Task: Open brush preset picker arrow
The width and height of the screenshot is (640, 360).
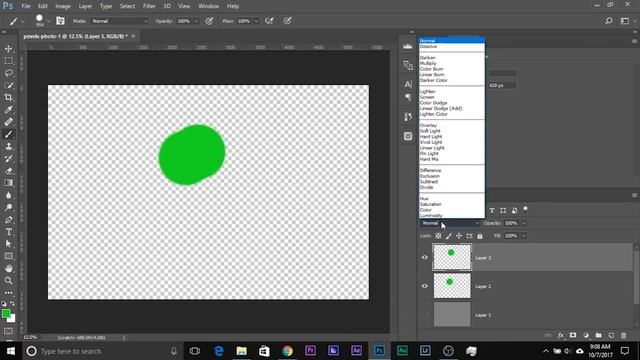Action: (49, 21)
